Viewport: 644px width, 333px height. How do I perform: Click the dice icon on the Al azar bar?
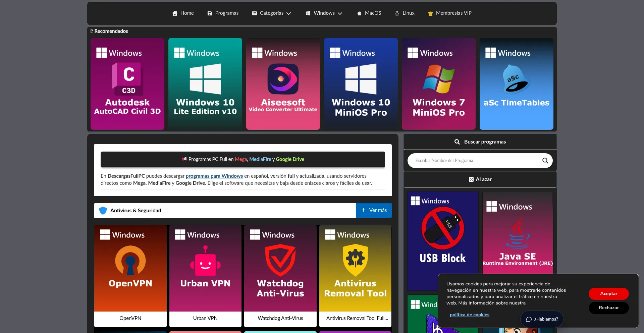coord(471,179)
